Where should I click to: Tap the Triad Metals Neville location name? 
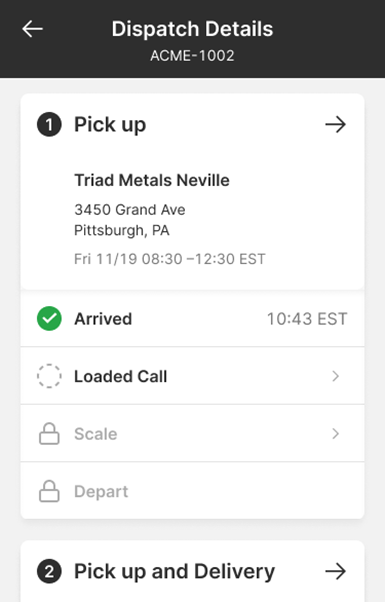[x=152, y=180]
